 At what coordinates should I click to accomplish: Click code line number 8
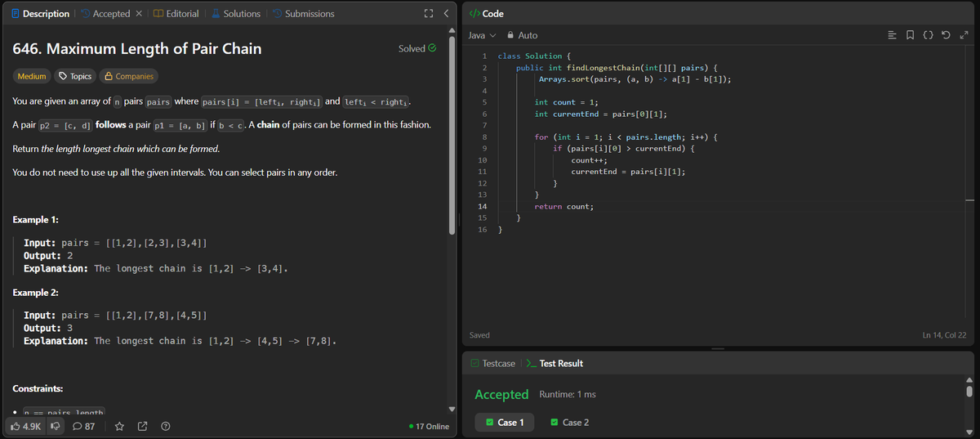(x=484, y=137)
